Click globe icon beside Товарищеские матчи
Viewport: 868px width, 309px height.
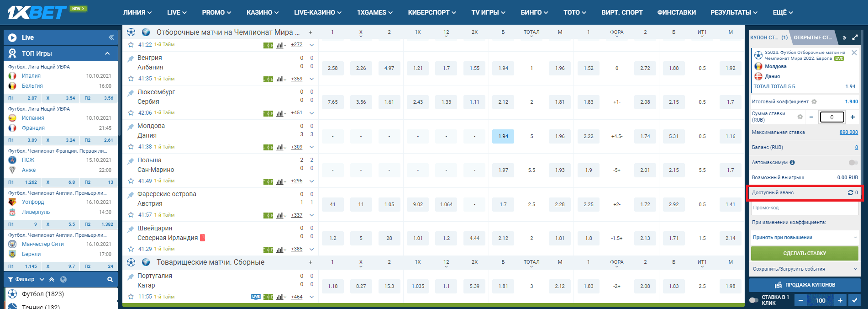pos(146,262)
